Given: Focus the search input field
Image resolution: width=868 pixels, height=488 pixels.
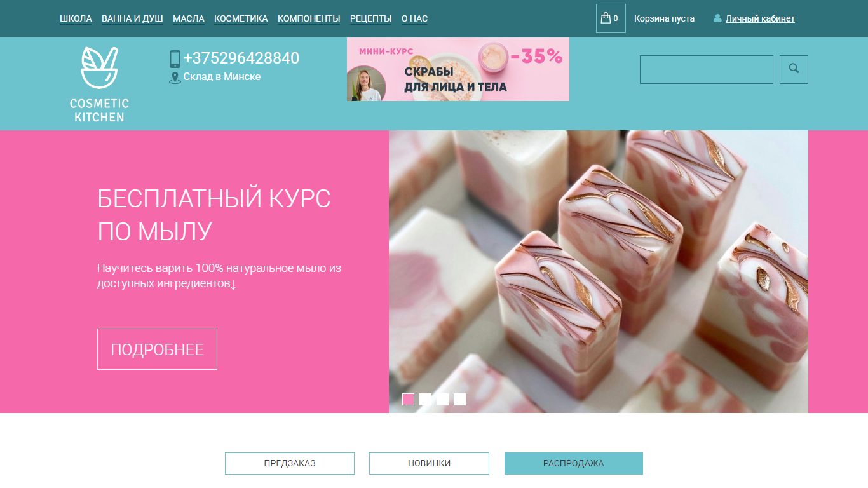Looking at the screenshot, I should (707, 69).
